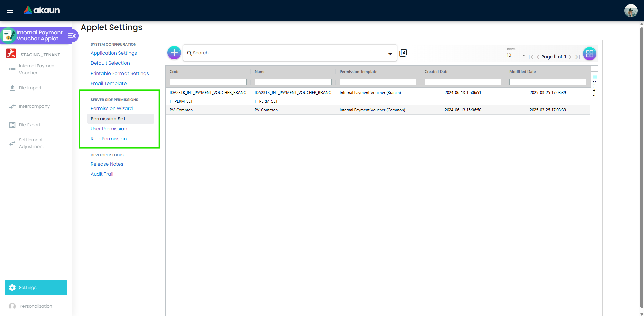Go to the last page of results
Image resolution: width=644 pixels, height=316 pixels.
coord(578,57)
